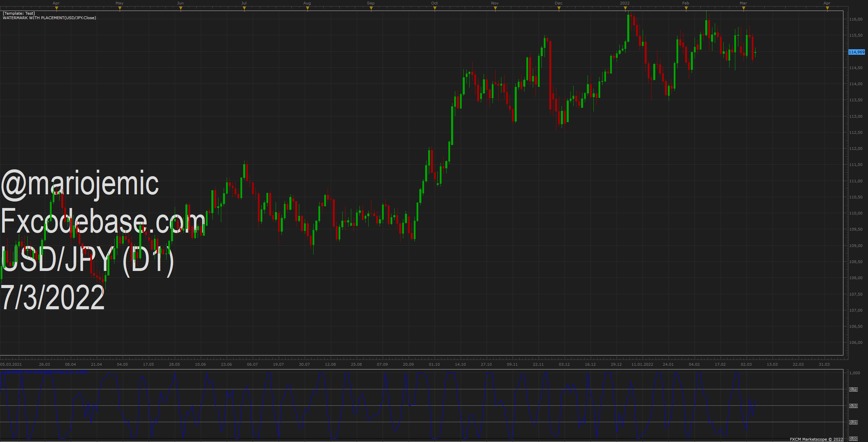The height and width of the screenshot is (442, 868).
Task: Click the 31.03 date axis label
Action: coord(824,364)
